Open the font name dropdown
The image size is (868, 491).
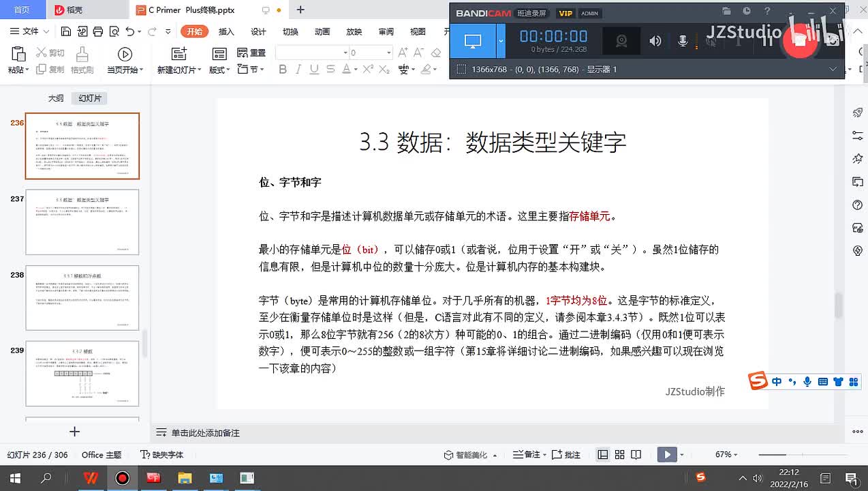tap(345, 53)
